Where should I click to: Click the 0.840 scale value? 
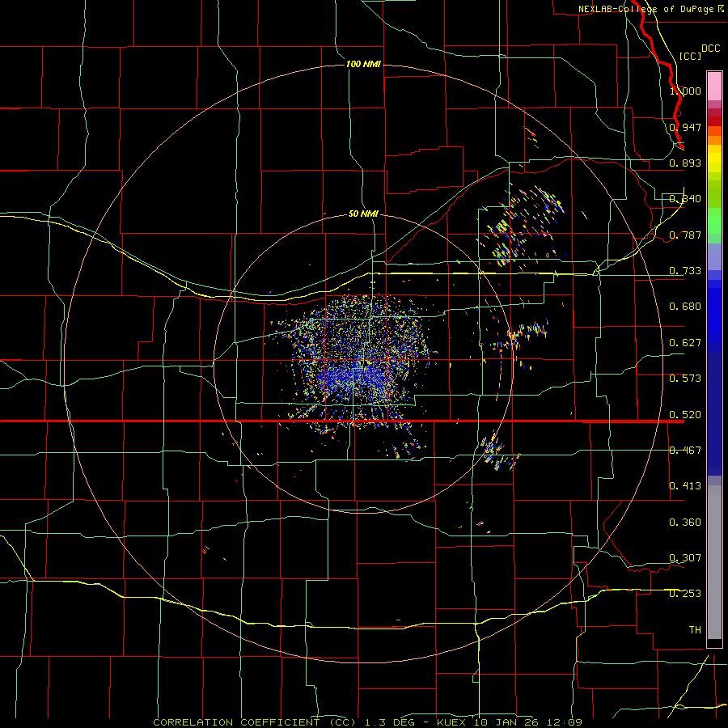point(685,199)
